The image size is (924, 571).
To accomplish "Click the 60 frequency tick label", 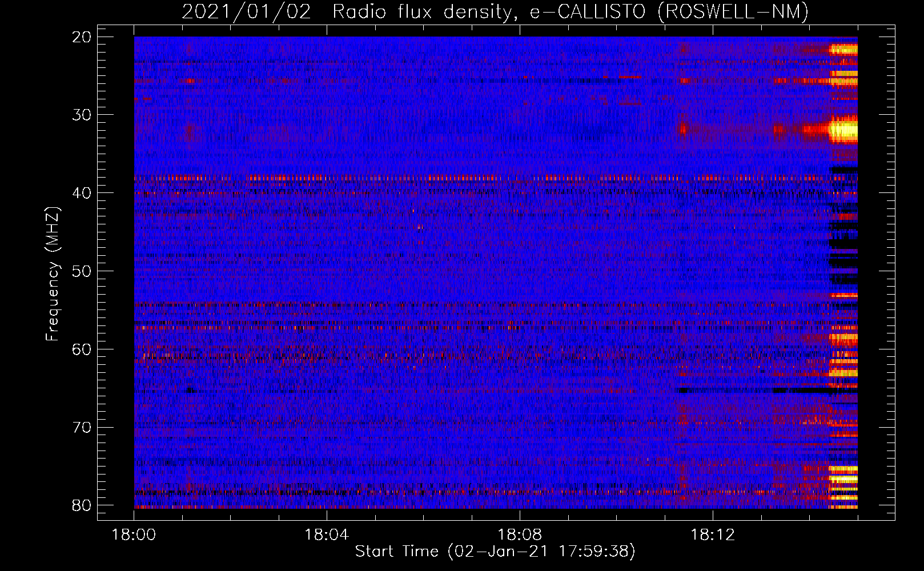I will click(82, 349).
